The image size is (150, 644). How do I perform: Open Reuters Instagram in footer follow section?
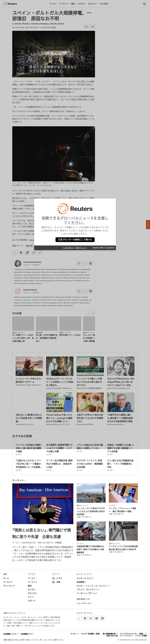coord(91,618)
